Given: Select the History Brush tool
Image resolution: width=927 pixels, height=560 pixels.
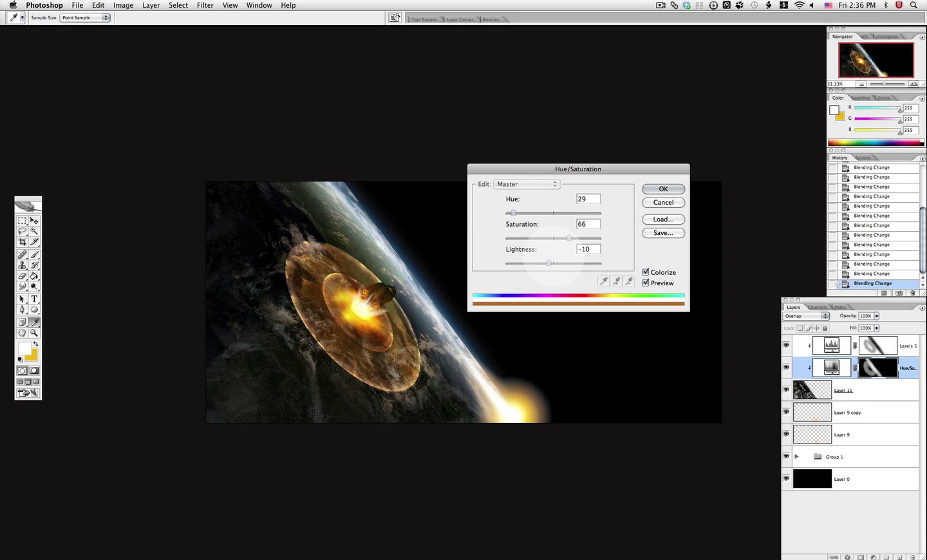Looking at the screenshot, I should (x=34, y=265).
